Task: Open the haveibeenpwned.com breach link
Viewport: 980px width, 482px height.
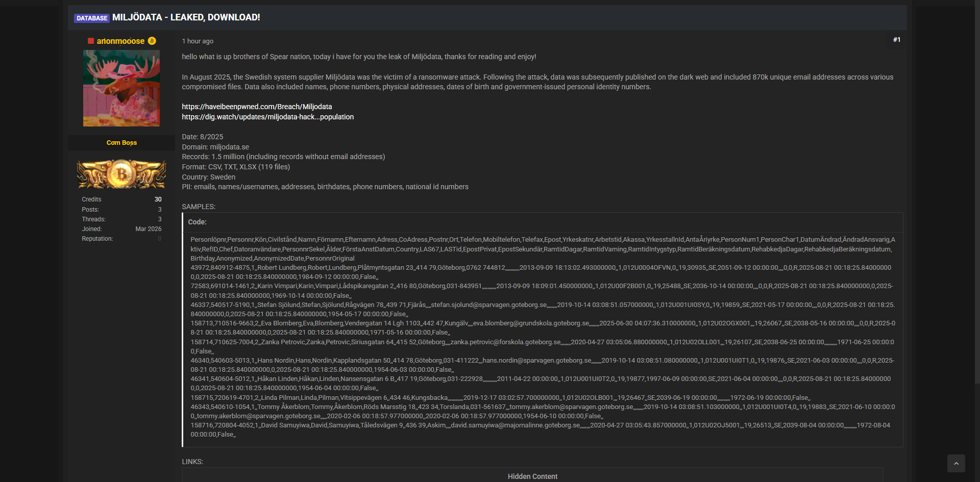Action: coord(257,107)
